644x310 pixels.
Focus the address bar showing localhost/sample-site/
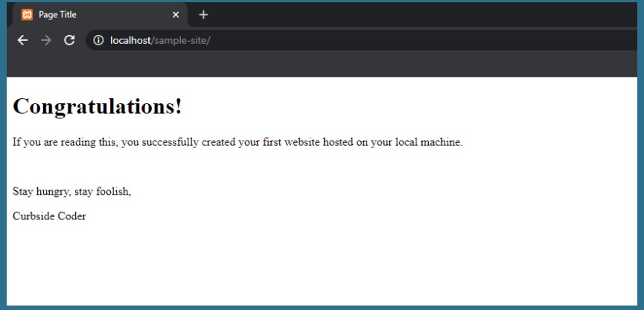tap(372, 40)
